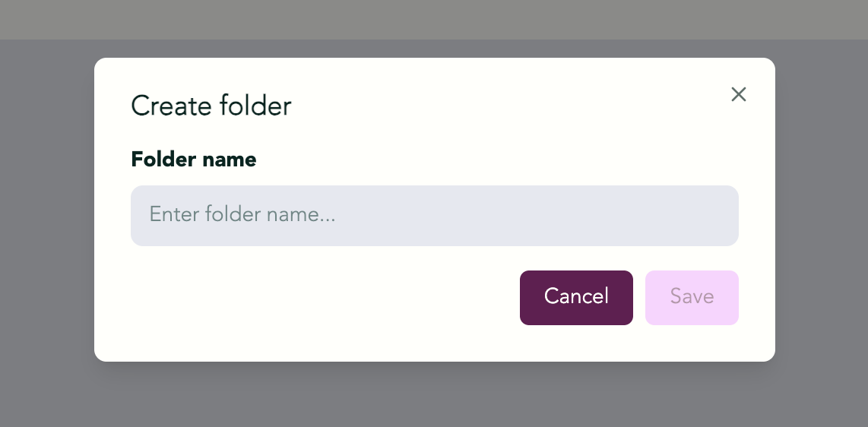This screenshot has width=868, height=427.
Task: Dismiss the dialog via the X icon
Action: coord(739,94)
